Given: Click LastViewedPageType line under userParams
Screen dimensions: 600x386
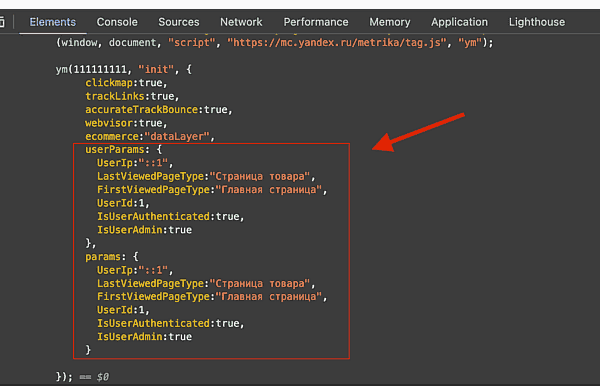Looking at the screenshot, I should click(206, 176).
